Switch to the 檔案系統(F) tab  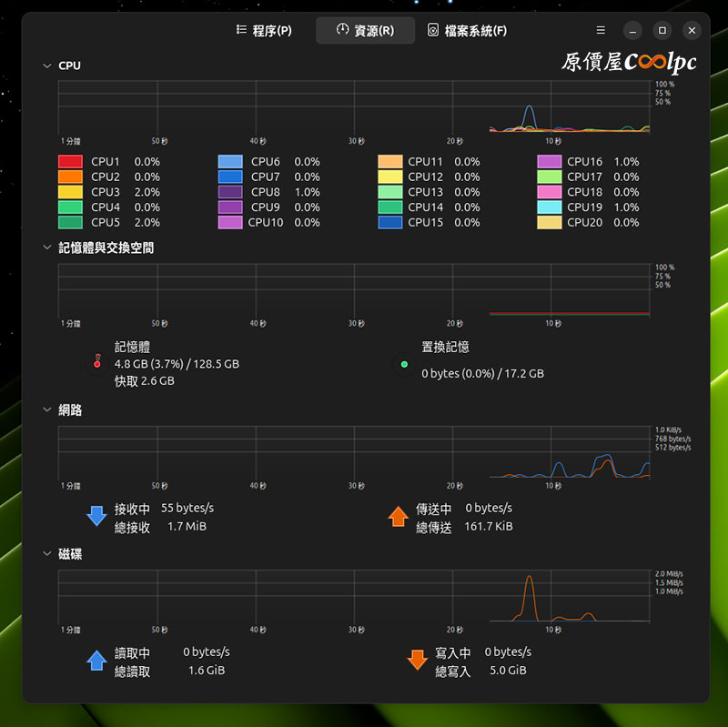coord(467,30)
